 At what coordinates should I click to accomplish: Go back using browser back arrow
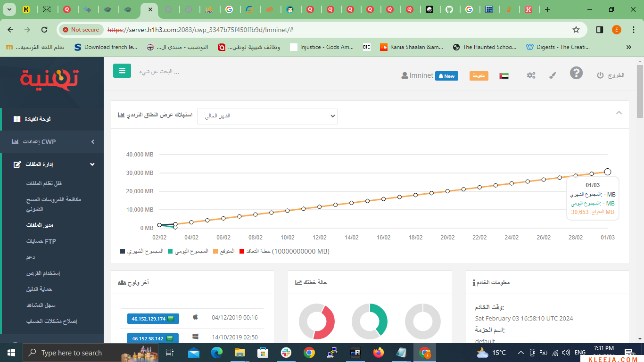[x=10, y=30]
